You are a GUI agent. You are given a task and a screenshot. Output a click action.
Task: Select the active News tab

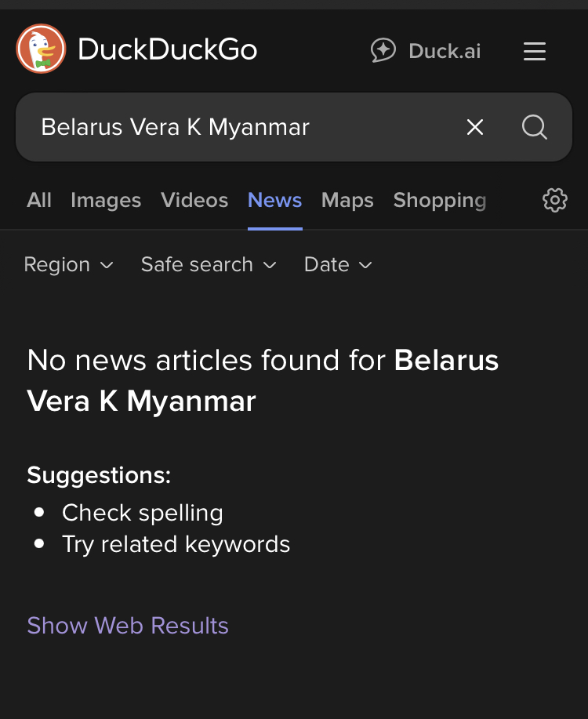[x=274, y=201]
